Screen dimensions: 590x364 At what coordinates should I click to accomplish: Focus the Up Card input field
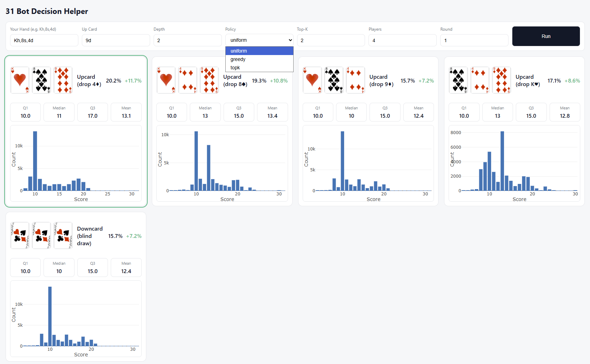click(x=116, y=40)
